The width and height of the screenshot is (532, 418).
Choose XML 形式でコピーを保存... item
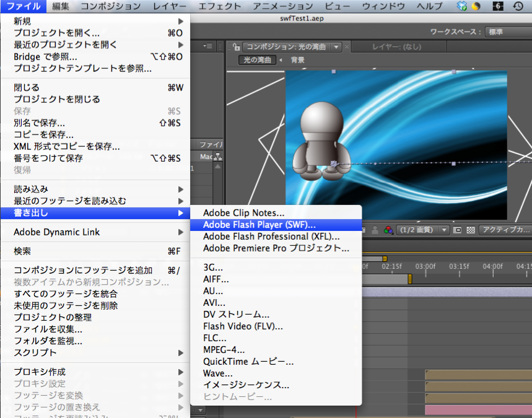(95, 147)
